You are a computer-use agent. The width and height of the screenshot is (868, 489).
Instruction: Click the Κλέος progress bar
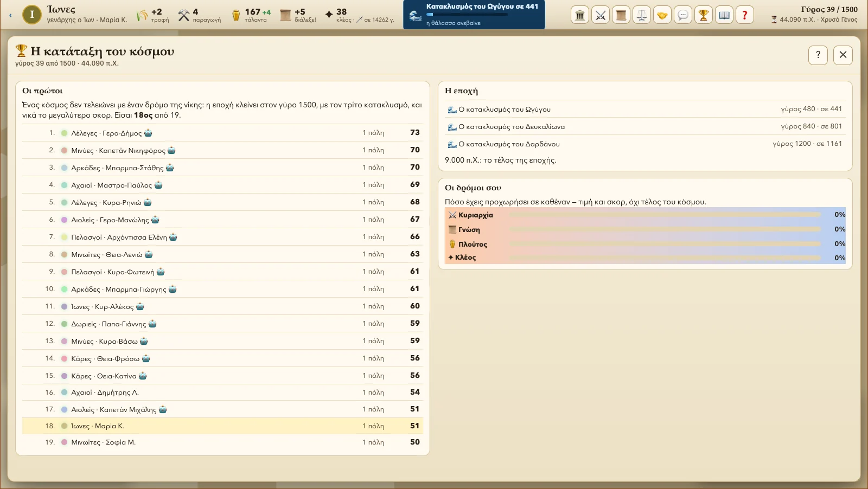[665, 258]
